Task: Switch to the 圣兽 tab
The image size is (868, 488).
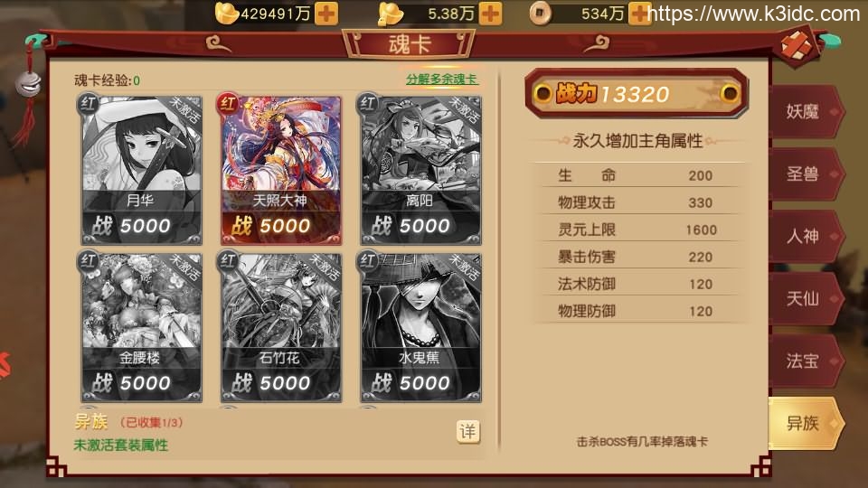Action: (x=805, y=174)
